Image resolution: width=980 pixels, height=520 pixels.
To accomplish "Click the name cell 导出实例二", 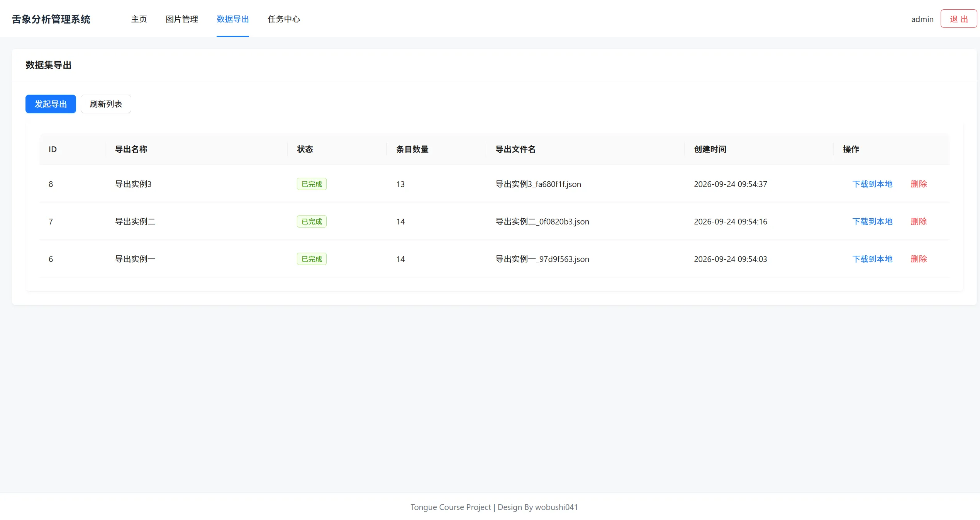I will [x=135, y=221].
